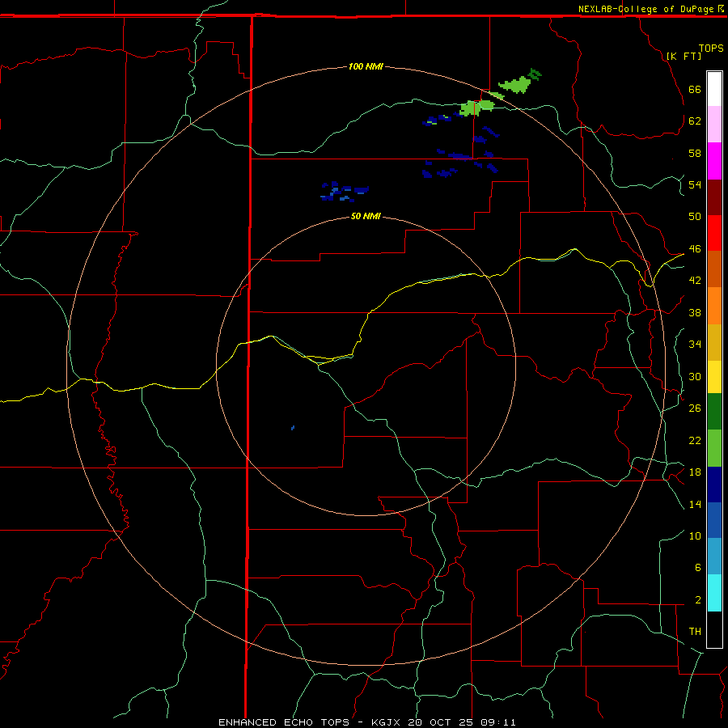Image resolution: width=728 pixels, height=728 pixels.
Task: Click the 46 legend scale value
Action: pos(695,248)
